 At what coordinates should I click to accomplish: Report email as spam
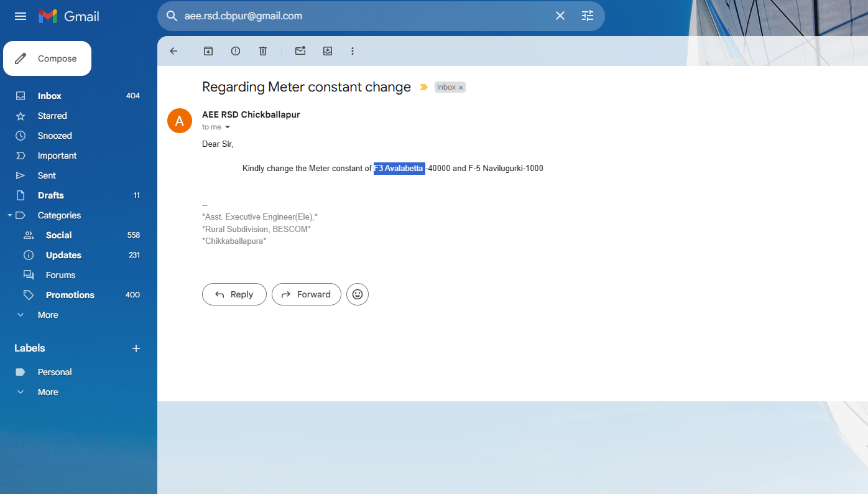(x=236, y=51)
